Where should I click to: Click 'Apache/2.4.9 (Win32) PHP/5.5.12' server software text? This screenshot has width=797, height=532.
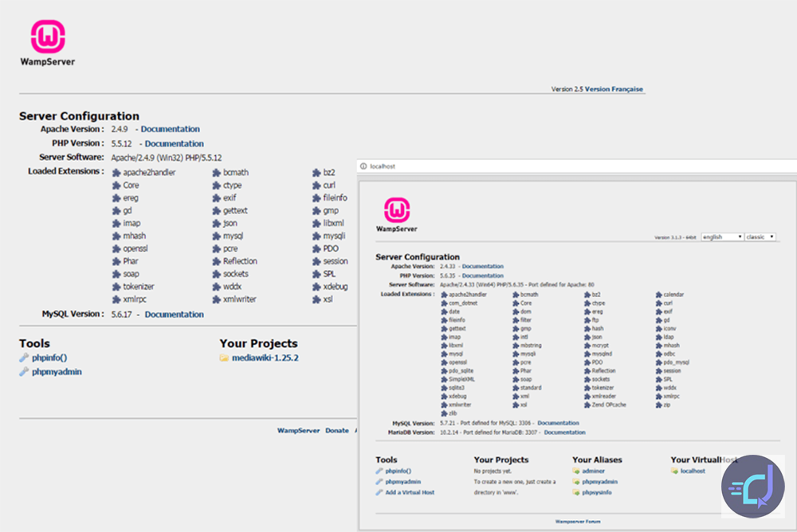167,158
